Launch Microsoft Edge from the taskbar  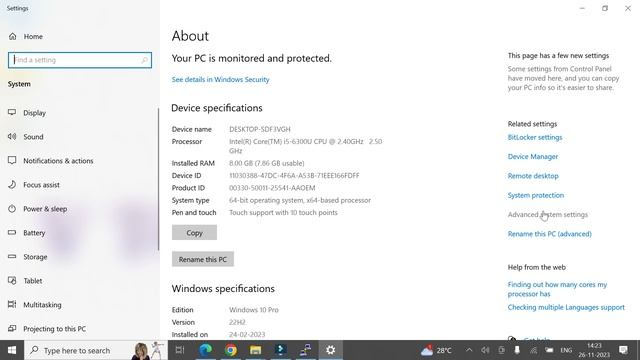205,350
